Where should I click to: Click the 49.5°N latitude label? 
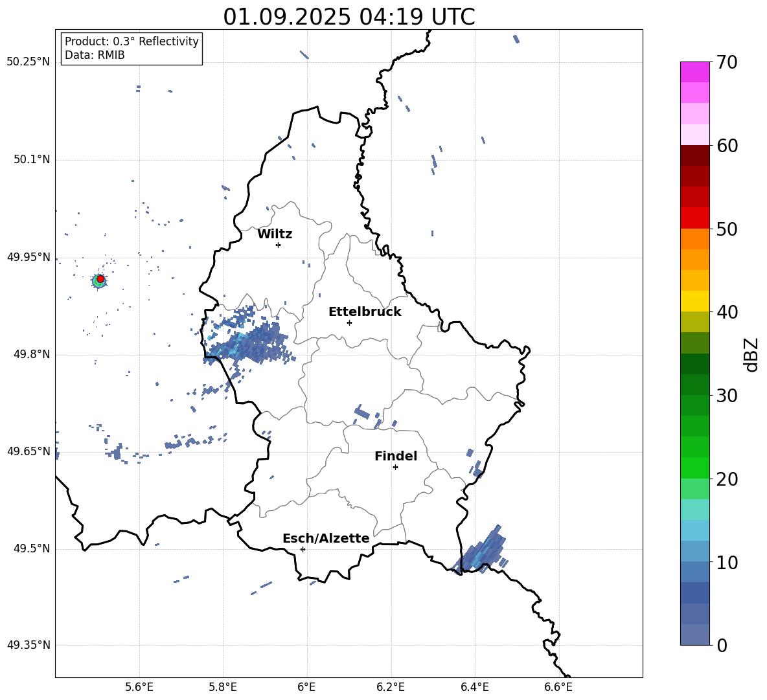coord(32,548)
